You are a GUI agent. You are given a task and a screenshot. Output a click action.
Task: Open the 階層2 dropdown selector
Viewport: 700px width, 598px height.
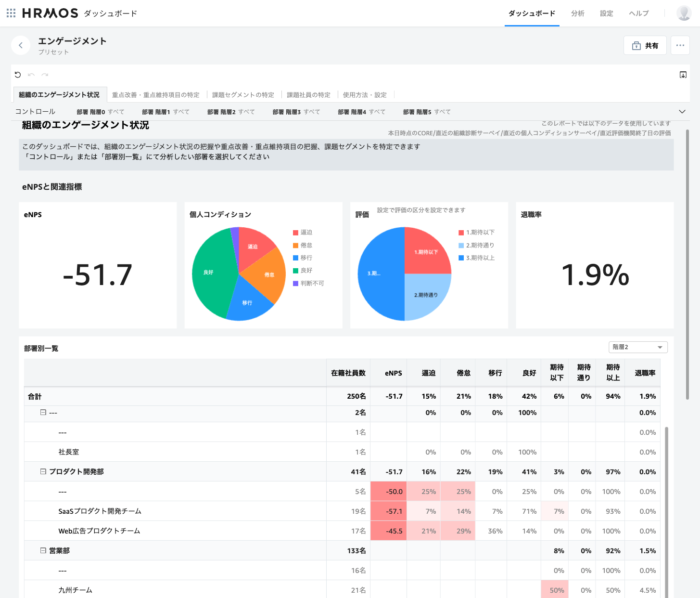(638, 347)
